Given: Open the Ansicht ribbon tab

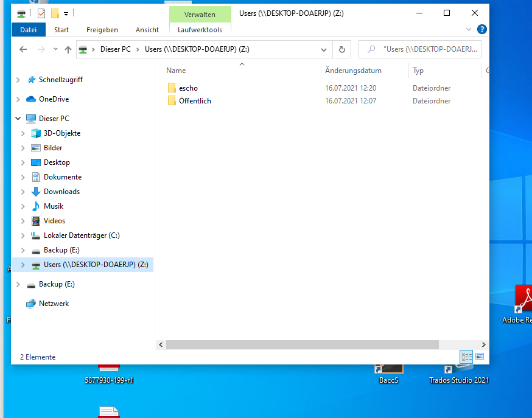Looking at the screenshot, I should 147,30.
